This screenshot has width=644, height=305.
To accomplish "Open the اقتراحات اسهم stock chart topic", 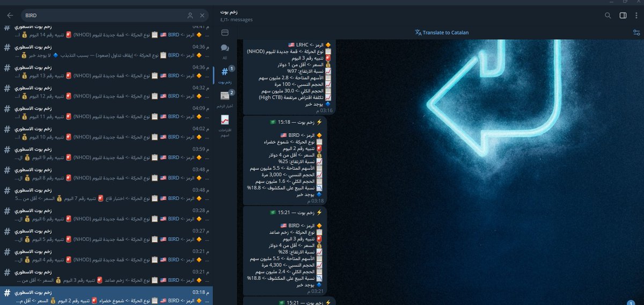I will [x=225, y=125].
